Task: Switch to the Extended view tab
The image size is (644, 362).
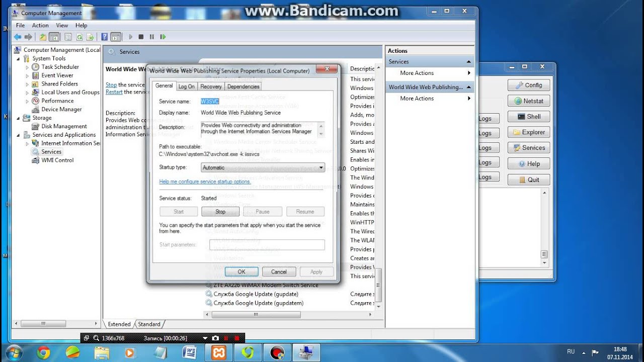Action: (119, 324)
